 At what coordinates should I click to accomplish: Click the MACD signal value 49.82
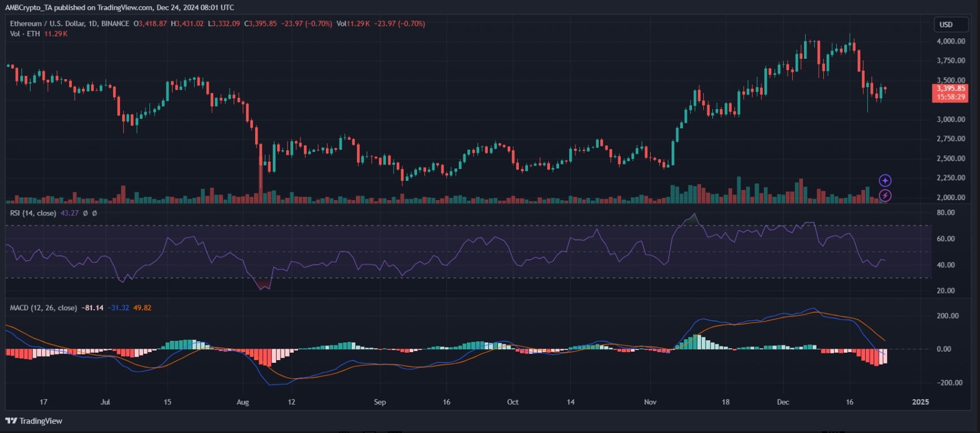[142, 308]
